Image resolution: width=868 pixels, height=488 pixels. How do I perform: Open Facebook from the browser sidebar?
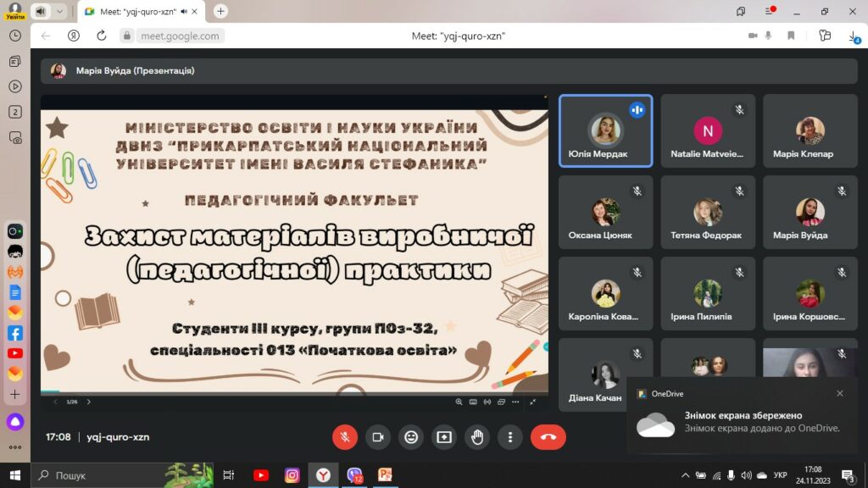coord(15,333)
